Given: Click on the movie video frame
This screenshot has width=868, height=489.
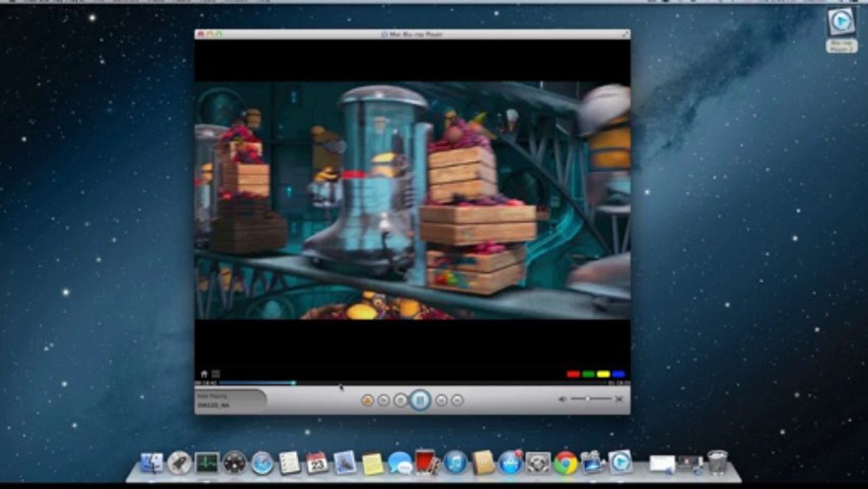Looking at the screenshot, I should 413,200.
